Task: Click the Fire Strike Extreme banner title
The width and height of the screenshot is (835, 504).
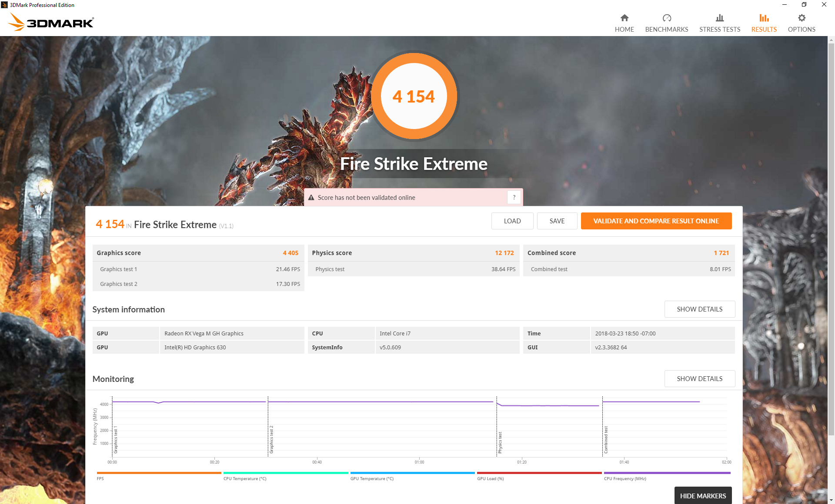Action: (x=414, y=164)
